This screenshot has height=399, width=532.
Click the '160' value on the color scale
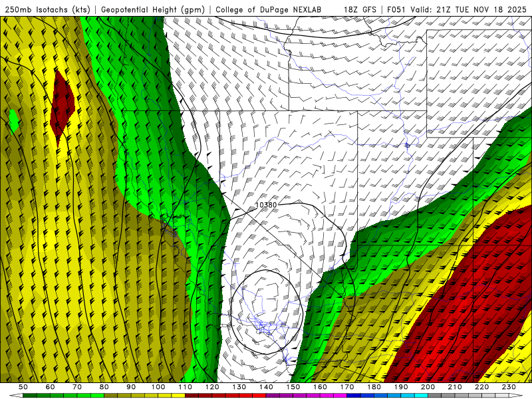(x=320, y=387)
